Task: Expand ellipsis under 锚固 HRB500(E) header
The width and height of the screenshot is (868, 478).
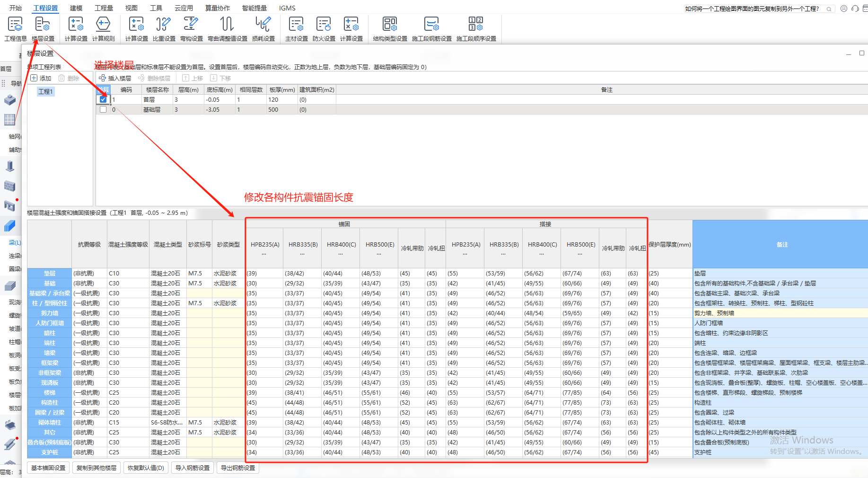Action: [x=379, y=254]
